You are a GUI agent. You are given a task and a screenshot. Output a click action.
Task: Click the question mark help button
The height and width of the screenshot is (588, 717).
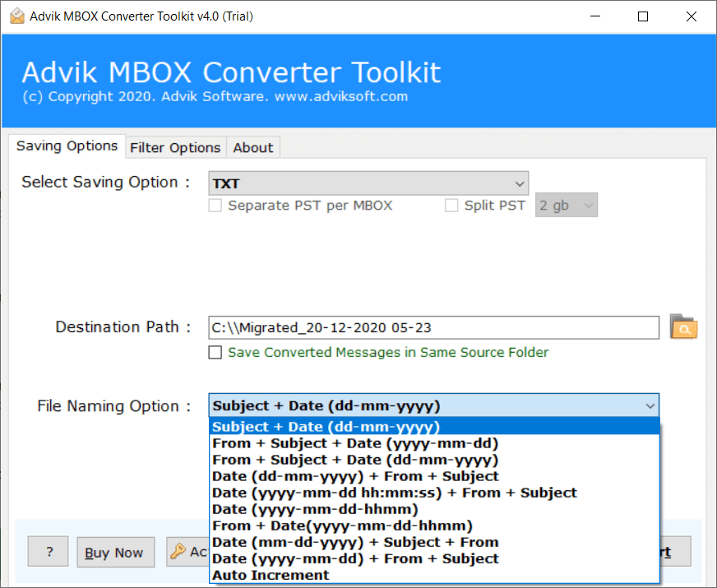tap(48, 552)
